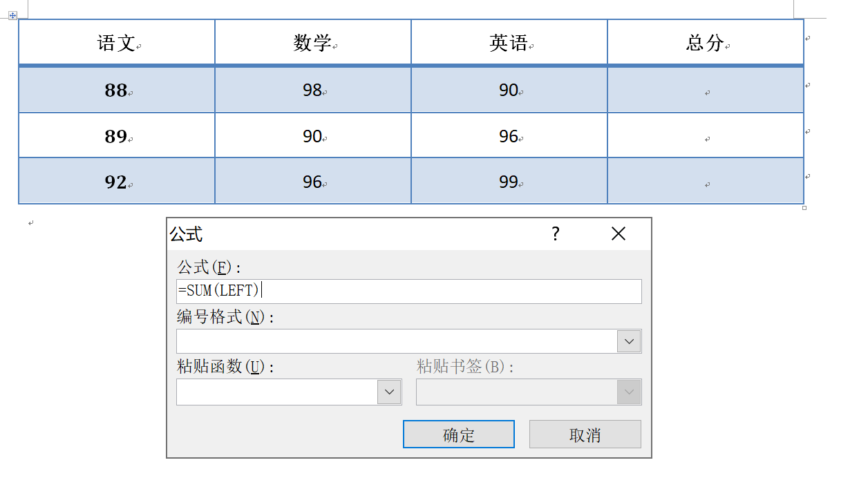The image size is (868, 478).
Task: Click the help question mark in 公式 dialog
Action: [x=555, y=234]
